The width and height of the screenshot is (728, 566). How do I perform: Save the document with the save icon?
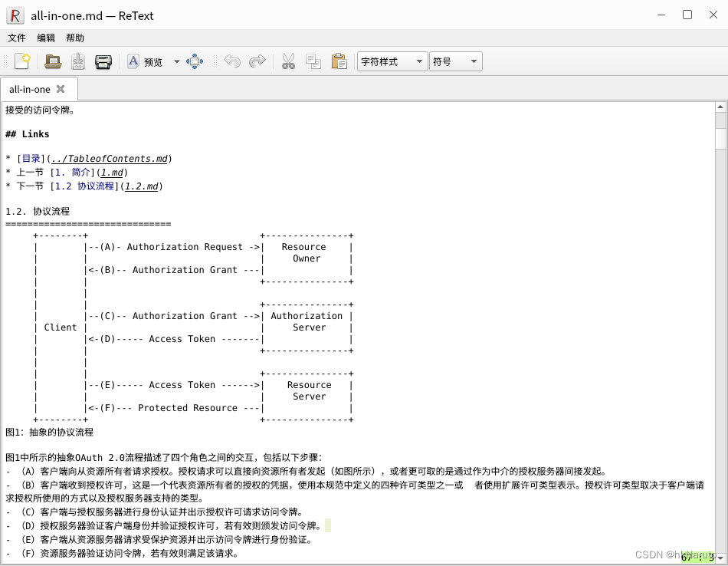point(78,61)
